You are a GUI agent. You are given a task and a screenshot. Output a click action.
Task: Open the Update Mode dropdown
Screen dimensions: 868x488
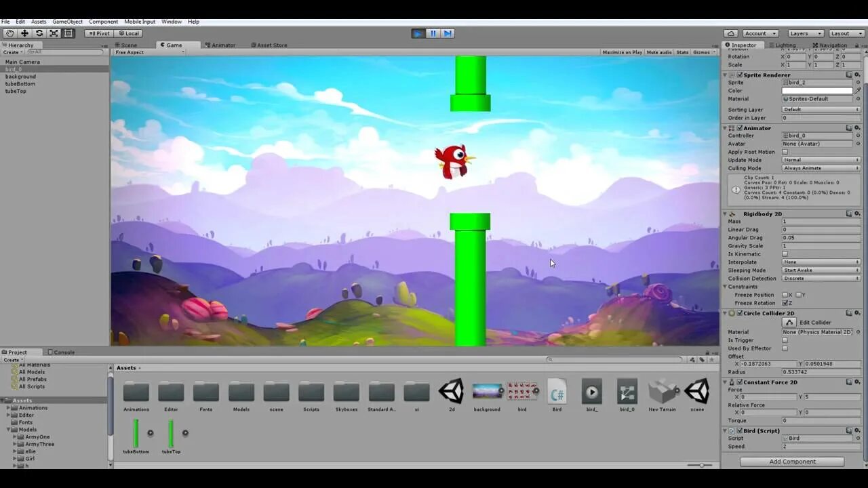821,160
